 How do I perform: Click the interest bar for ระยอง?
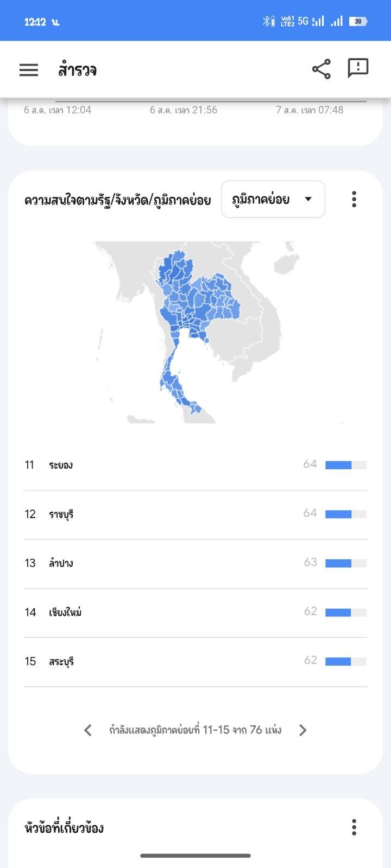click(x=346, y=465)
